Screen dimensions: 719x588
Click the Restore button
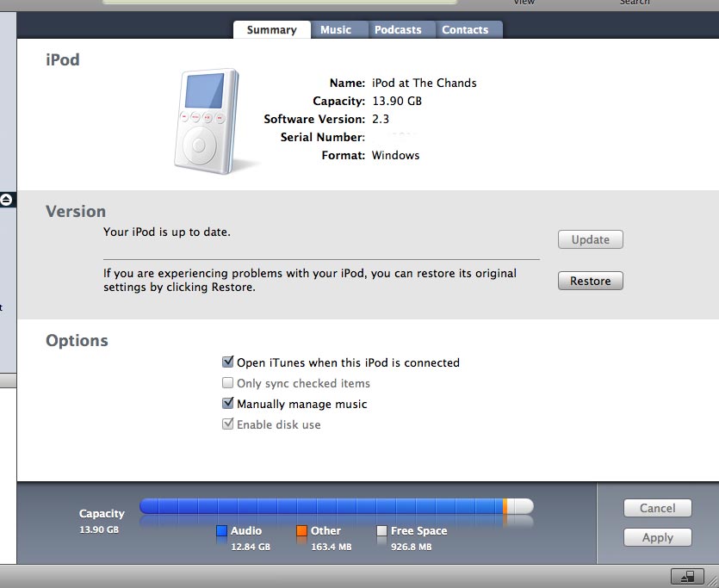(590, 281)
